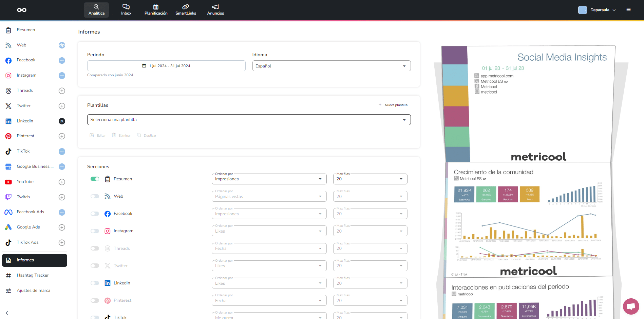Viewport: 644px width, 319px height.
Task: Open Threads Max filas dropdown
Action: coord(370,248)
